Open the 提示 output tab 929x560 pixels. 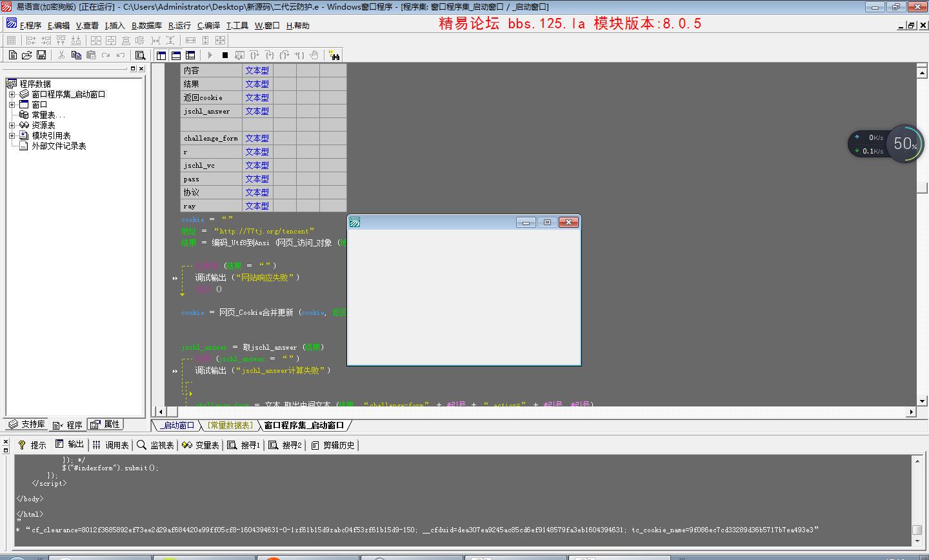coord(32,445)
